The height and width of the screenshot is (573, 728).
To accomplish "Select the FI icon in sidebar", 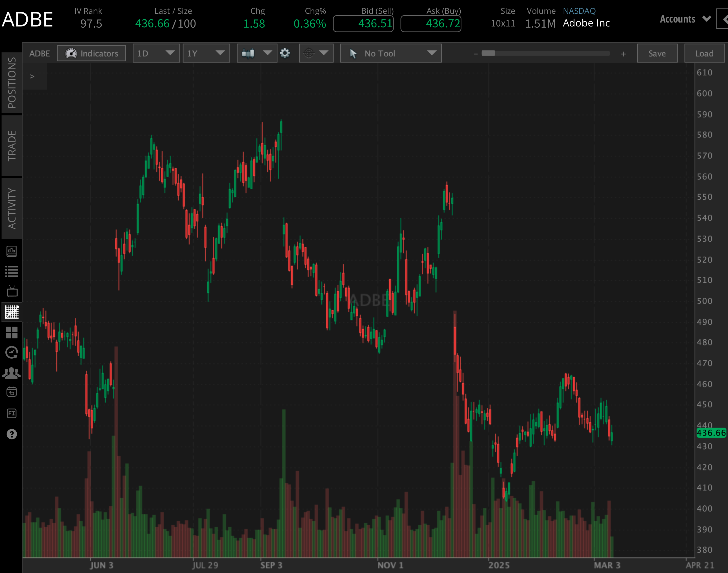I will 12,413.
